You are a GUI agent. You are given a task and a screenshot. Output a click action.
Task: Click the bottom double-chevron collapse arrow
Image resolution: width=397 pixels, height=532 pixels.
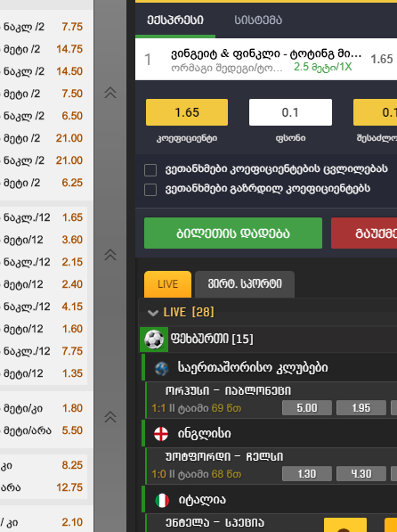coord(110,417)
